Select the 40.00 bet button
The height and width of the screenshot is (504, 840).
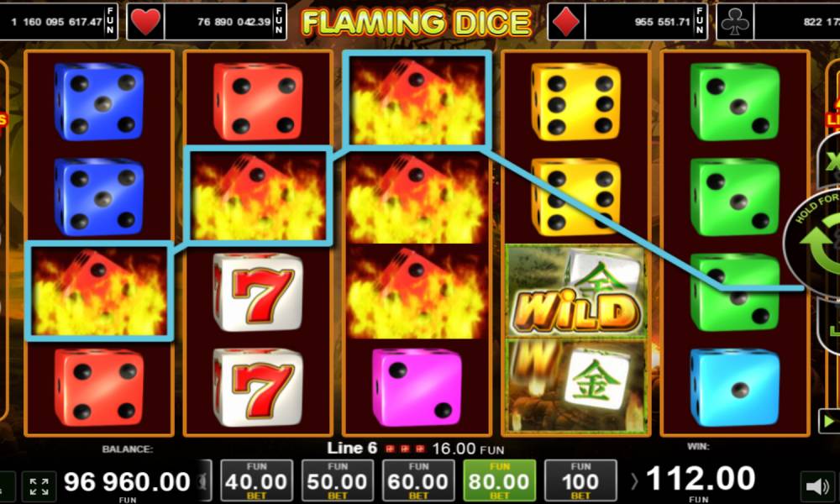256,480
